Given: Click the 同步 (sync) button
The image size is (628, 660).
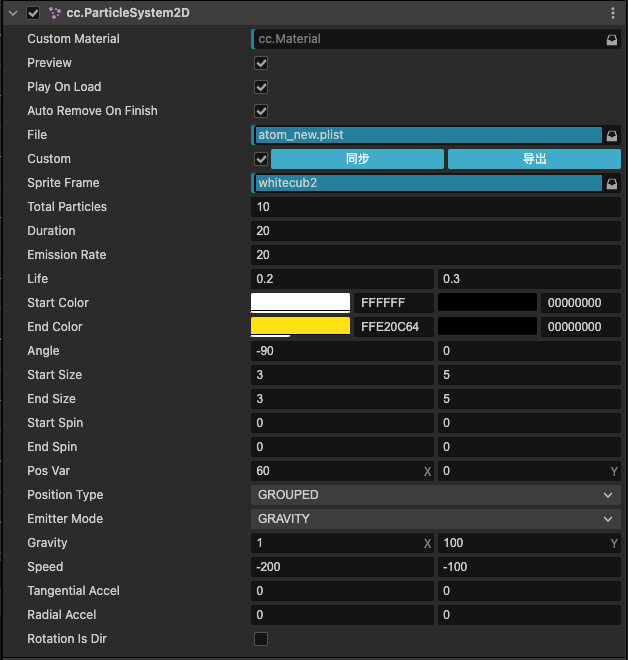Looking at the screenshot, I should 357,159.
